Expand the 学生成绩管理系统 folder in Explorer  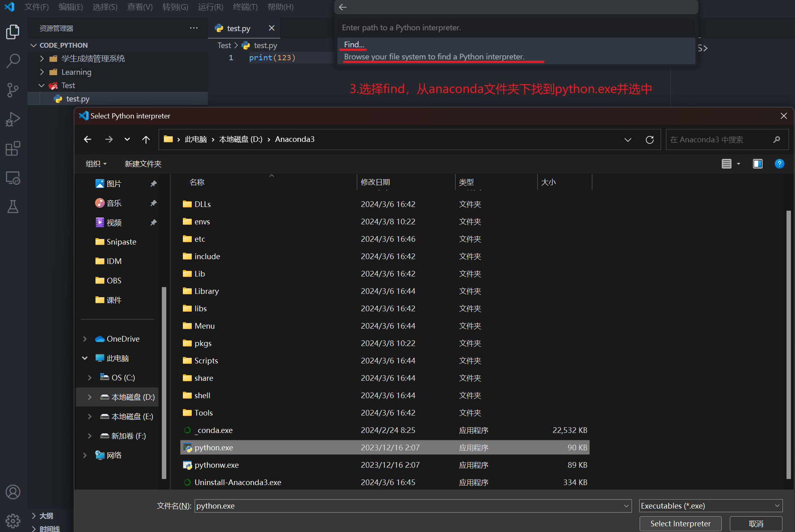click(x=42, y=59)
